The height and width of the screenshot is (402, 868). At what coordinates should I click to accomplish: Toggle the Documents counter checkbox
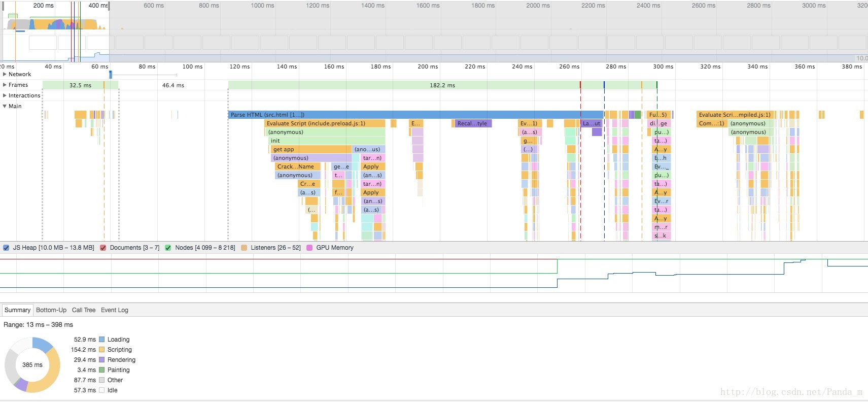tap(103, 248)
